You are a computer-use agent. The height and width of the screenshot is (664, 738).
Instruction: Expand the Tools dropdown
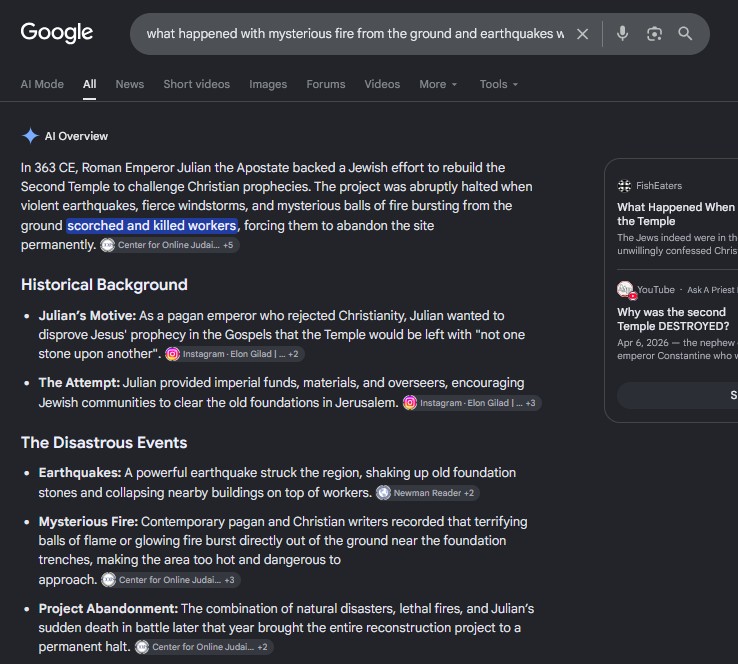(x=499, y=84)
